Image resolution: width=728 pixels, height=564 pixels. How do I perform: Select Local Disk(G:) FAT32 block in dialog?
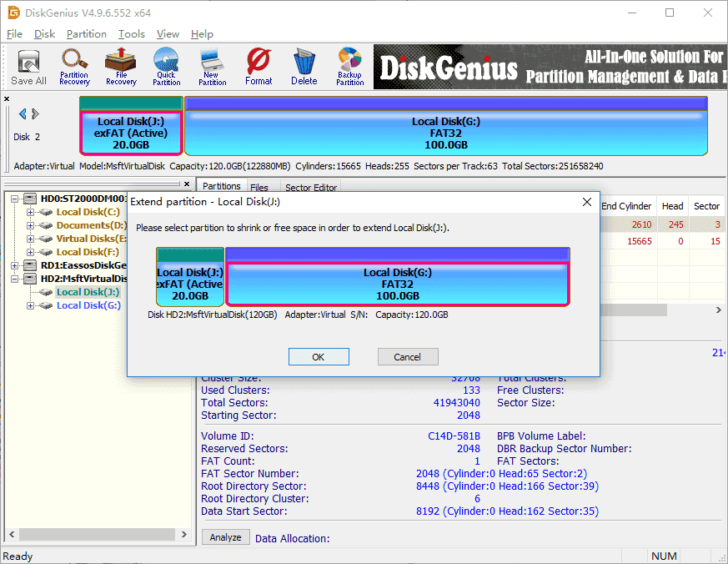tap(397, 284)
